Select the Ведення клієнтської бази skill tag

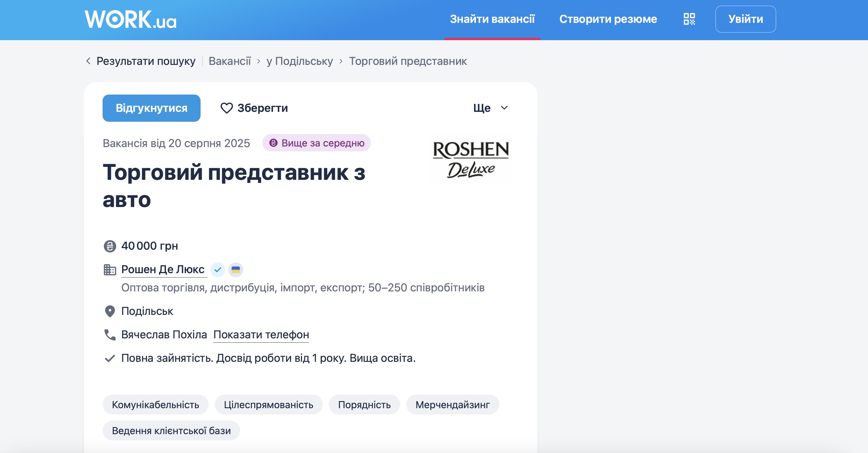tap(171, 430)
